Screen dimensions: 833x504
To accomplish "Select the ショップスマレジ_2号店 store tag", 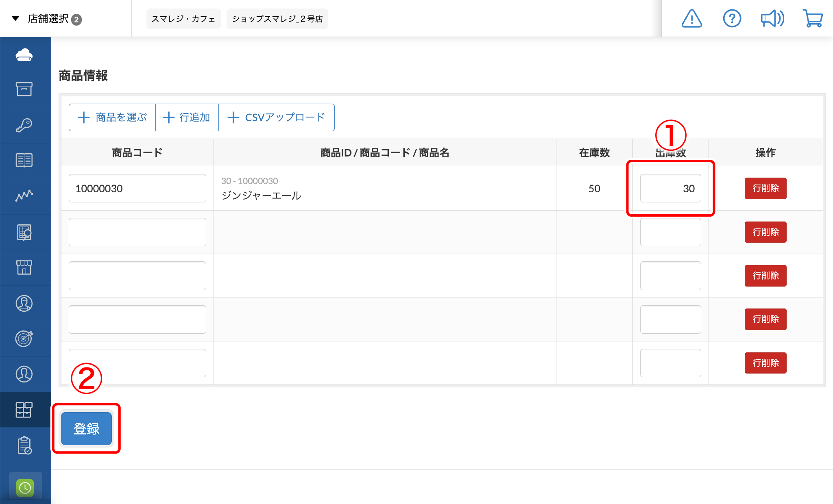I will tap(277, 19).
